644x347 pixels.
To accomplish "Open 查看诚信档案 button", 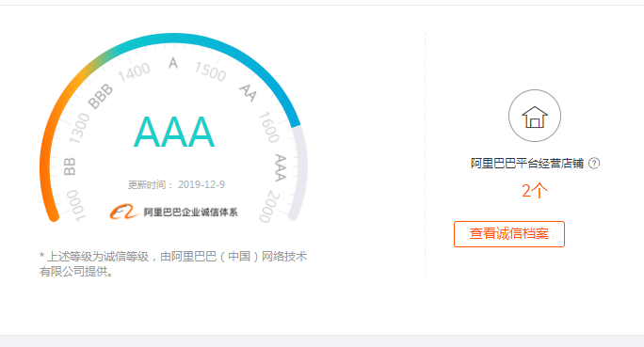I will [508, 234].
